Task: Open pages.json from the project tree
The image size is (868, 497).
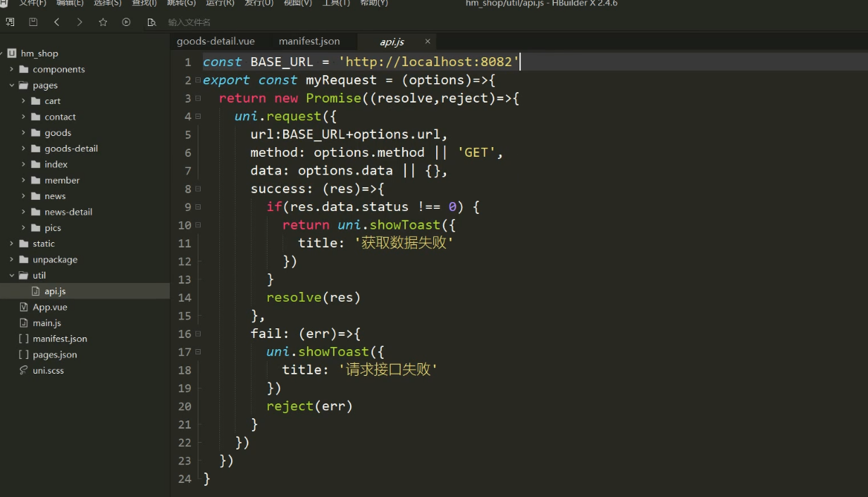Action: click(55, 355)
